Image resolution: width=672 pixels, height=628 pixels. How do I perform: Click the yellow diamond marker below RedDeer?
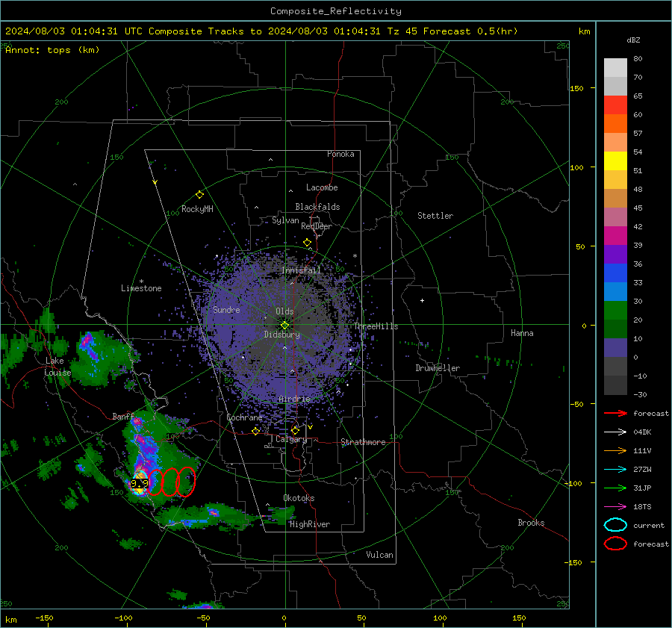(x=307, y=243)
